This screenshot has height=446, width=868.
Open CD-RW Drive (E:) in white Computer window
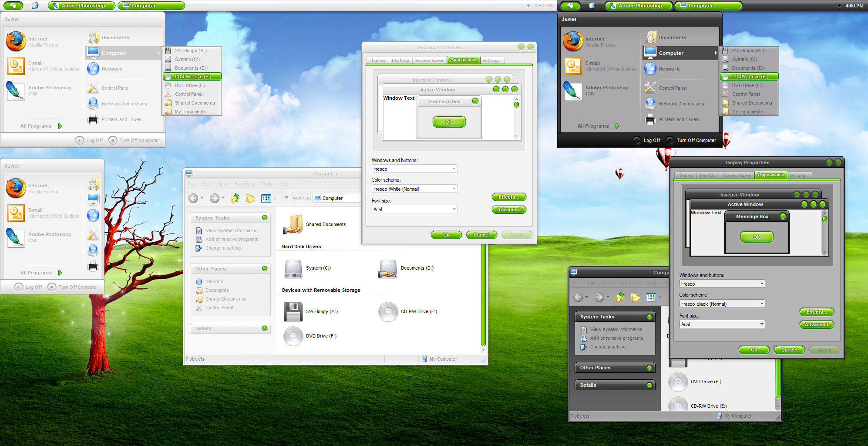click(x=388, y=312)
